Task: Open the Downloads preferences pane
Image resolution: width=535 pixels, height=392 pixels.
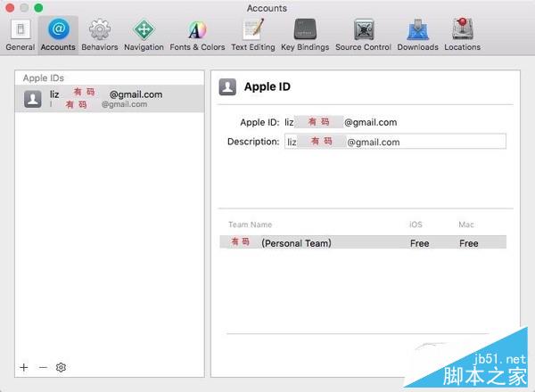Action: 417,35
